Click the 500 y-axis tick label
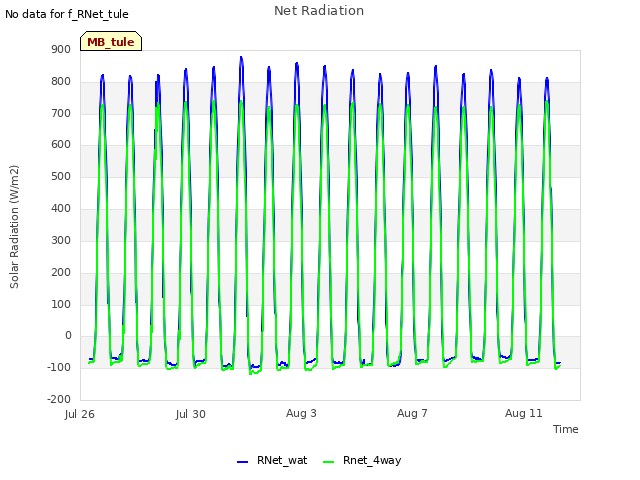 pyautogui.click(x=61, y=176)
